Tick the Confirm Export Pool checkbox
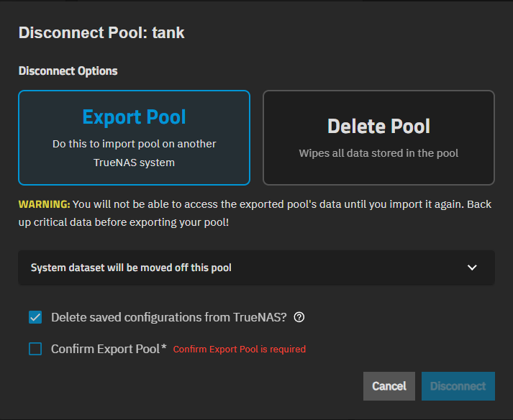 click(x=35, y=349)
